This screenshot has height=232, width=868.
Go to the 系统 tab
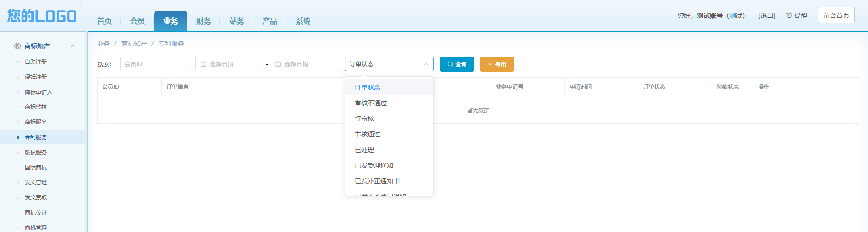(x=303, y=21)
